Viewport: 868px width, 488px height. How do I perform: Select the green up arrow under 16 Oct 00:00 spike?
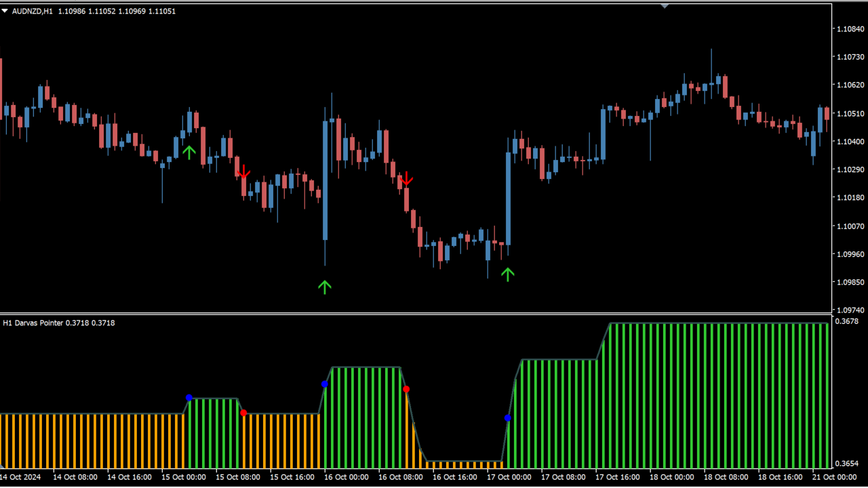(325, 287)
